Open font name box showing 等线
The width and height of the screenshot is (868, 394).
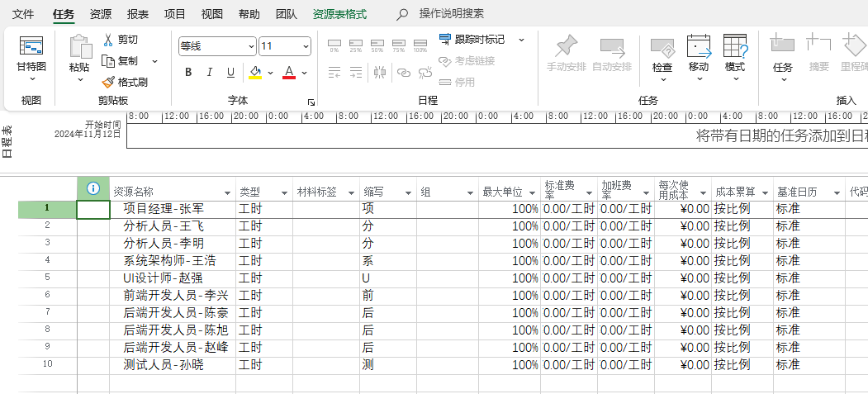(217, 46)
